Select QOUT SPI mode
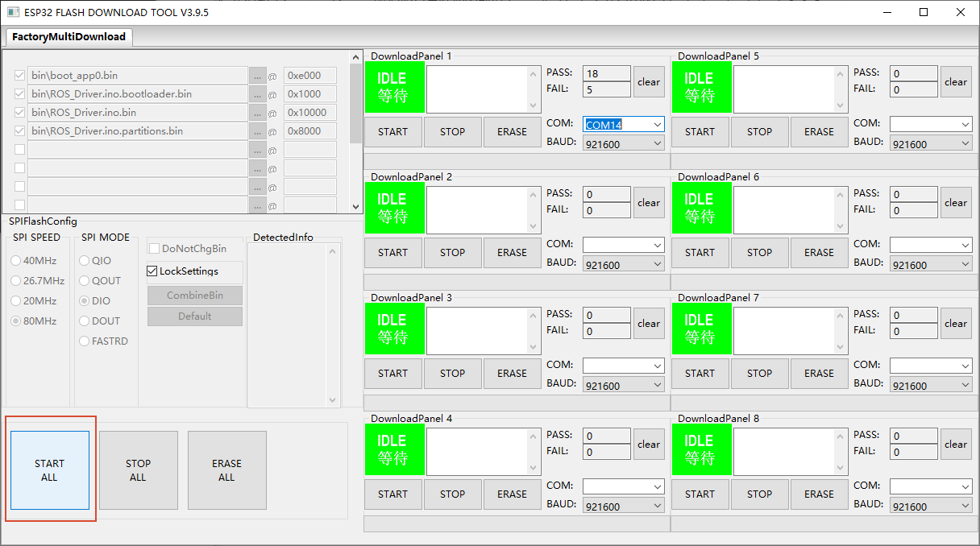Viewport: 980px width, 546px height. [x=85, y=281]
